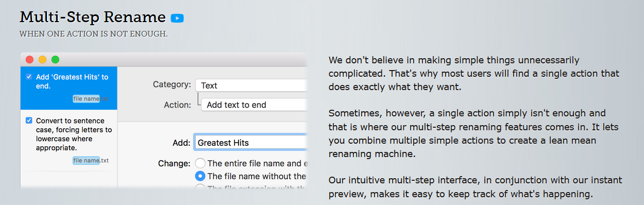Open the Action dropdown showing Add text to end

[254, 105]
